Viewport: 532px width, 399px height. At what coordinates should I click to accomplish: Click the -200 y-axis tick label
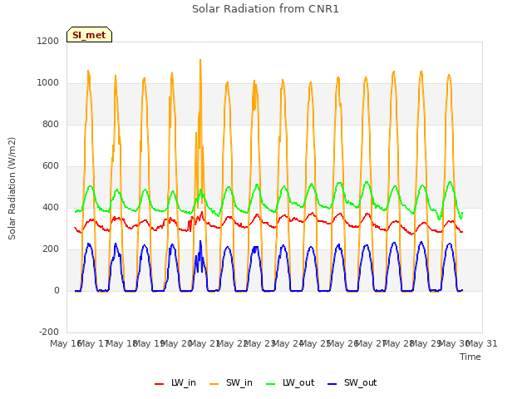click(49, 332)
